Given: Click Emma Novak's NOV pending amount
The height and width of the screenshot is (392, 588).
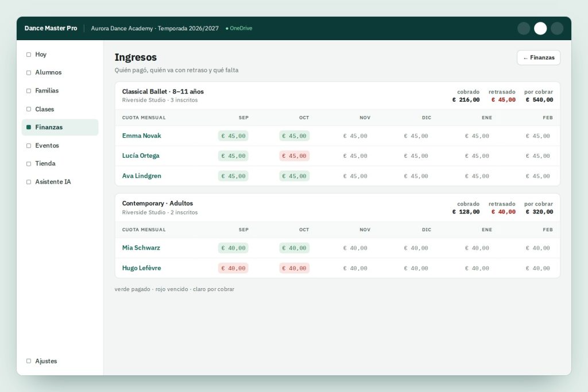Looking at the screenshot, I should [355, 136].
